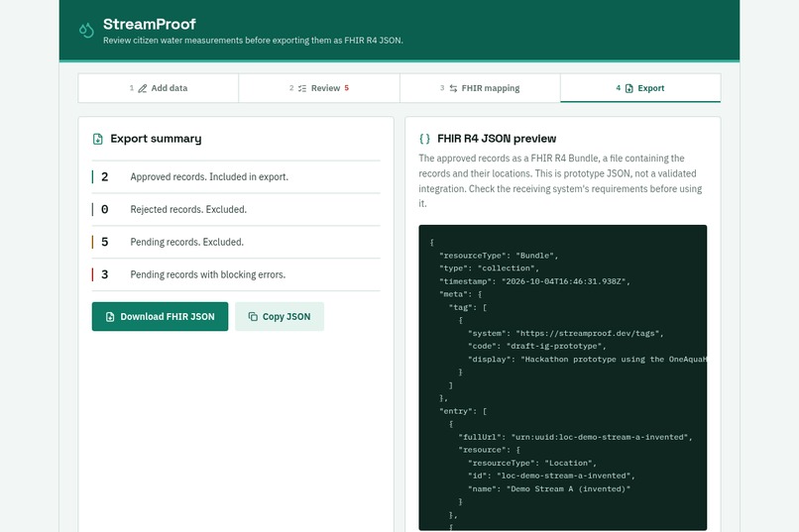
Task: Click the "resourceType": "Location" line
Action: [532, 464]
